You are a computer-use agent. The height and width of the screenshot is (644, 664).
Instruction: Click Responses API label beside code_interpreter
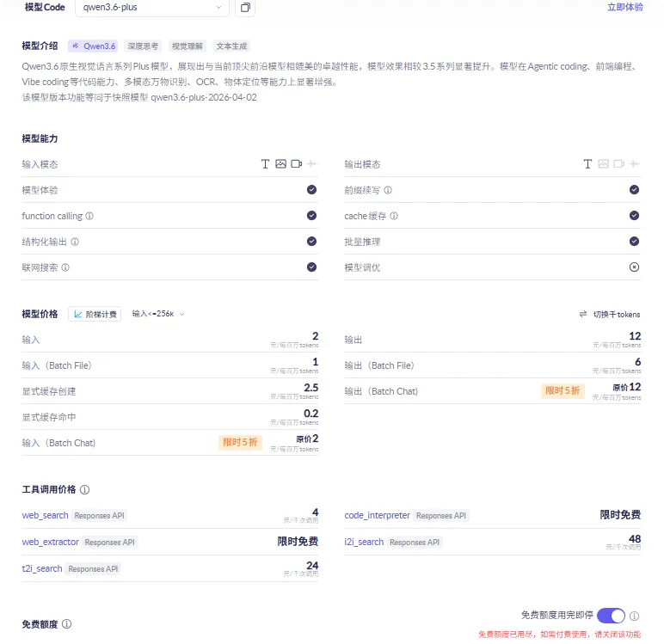coord(441,516)
